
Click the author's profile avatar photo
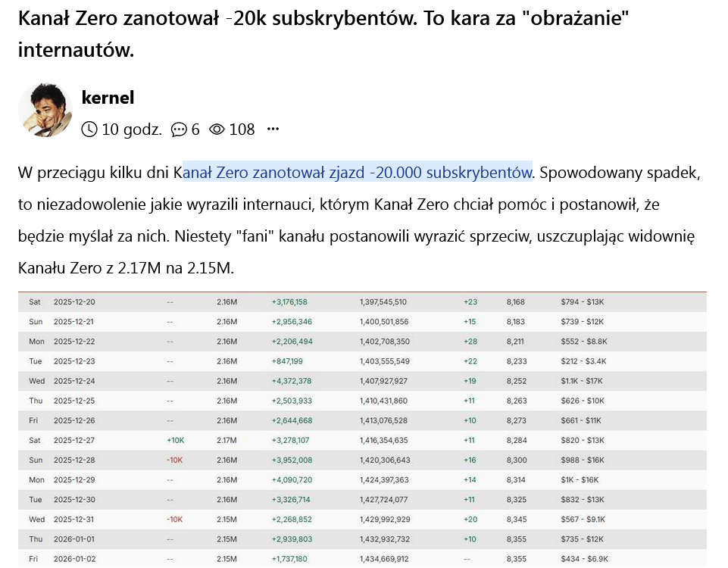click(45, 110)
